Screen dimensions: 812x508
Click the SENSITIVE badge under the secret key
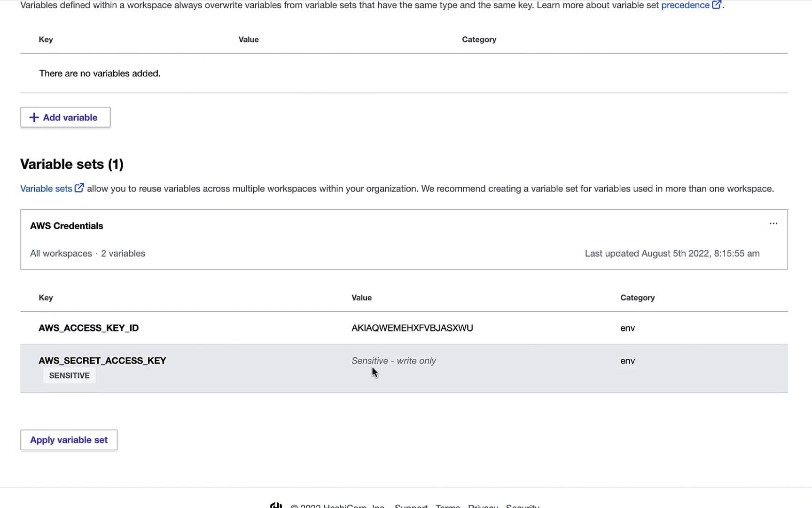[69, 375]
